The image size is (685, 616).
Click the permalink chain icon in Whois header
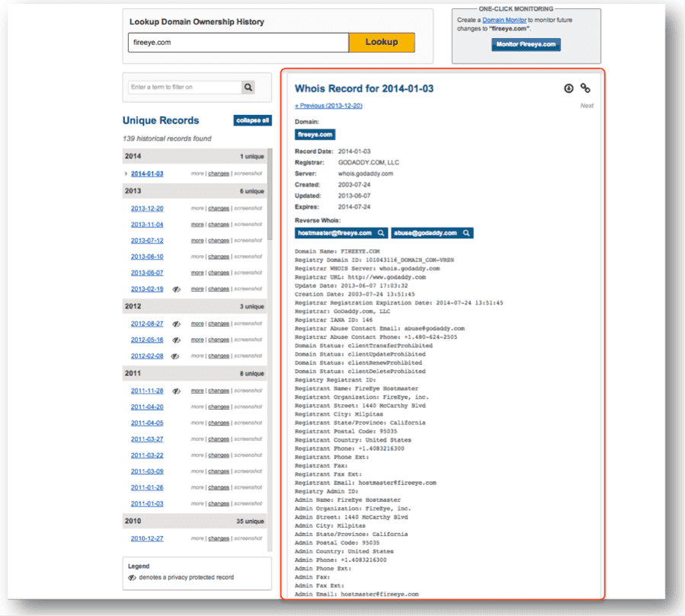point(585,88)
